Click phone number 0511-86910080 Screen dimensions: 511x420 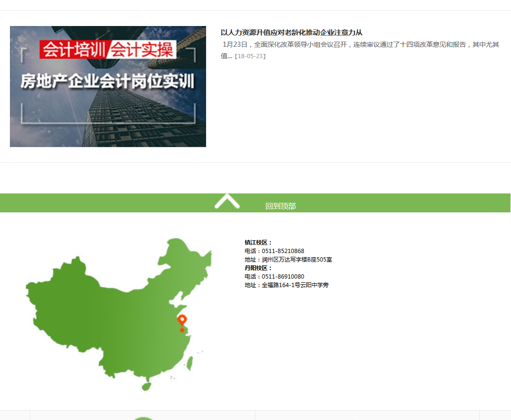(283, 277)
